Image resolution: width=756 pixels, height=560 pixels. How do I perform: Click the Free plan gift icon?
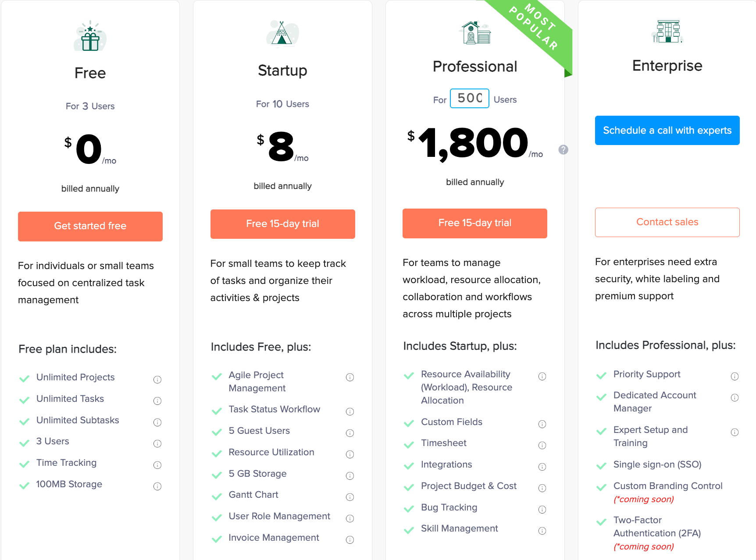pos(90,36)
